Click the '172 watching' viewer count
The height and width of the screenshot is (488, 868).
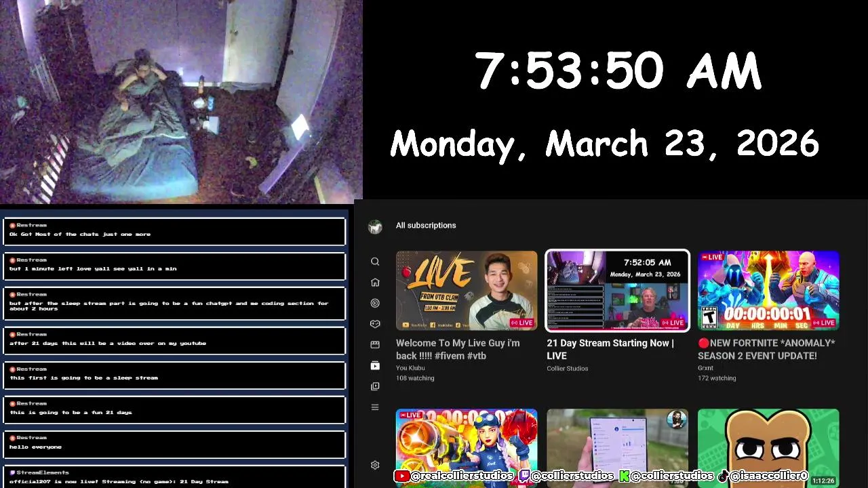tap(717, 378)
